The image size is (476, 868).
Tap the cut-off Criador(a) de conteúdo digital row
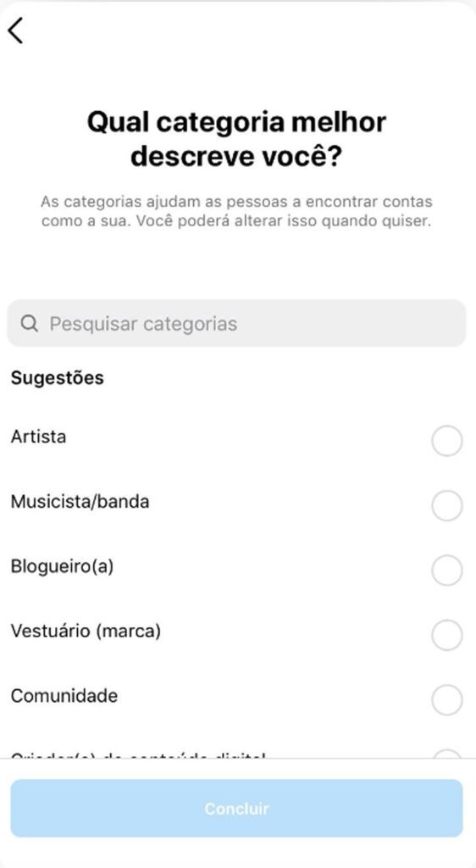[236, 754]
